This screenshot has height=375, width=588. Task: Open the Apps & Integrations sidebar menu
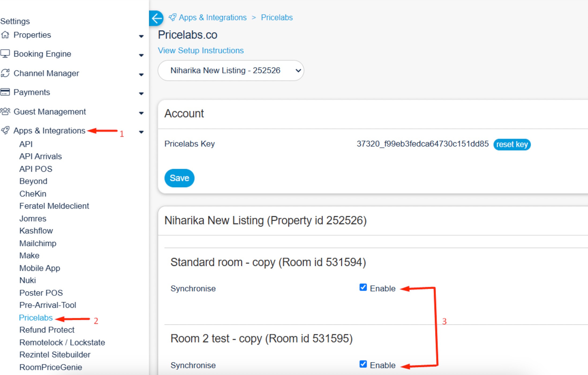tap(49, 130)
